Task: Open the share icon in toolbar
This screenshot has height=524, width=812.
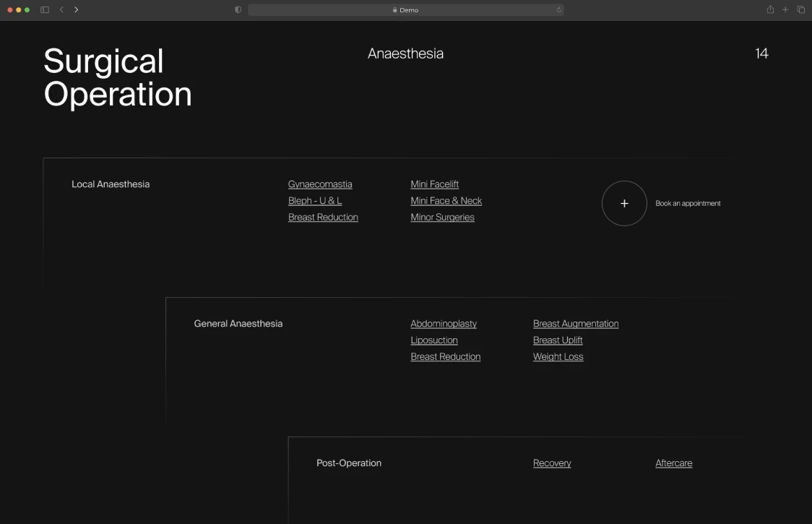Action: pyautogui.click(x=771, y=9)
